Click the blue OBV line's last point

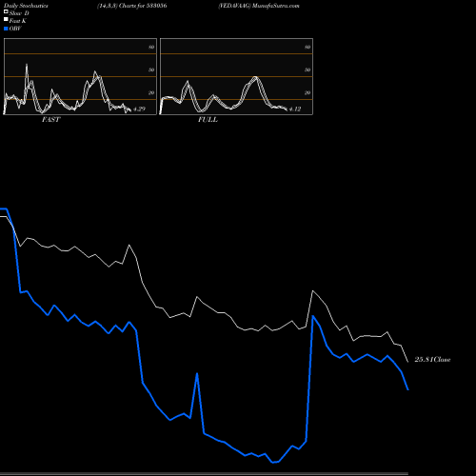407,389
